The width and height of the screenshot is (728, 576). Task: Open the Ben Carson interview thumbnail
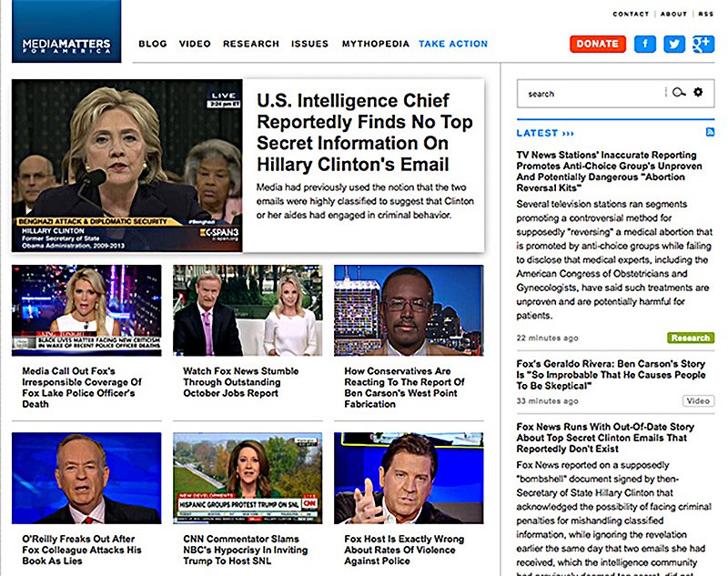pos(409,310)
